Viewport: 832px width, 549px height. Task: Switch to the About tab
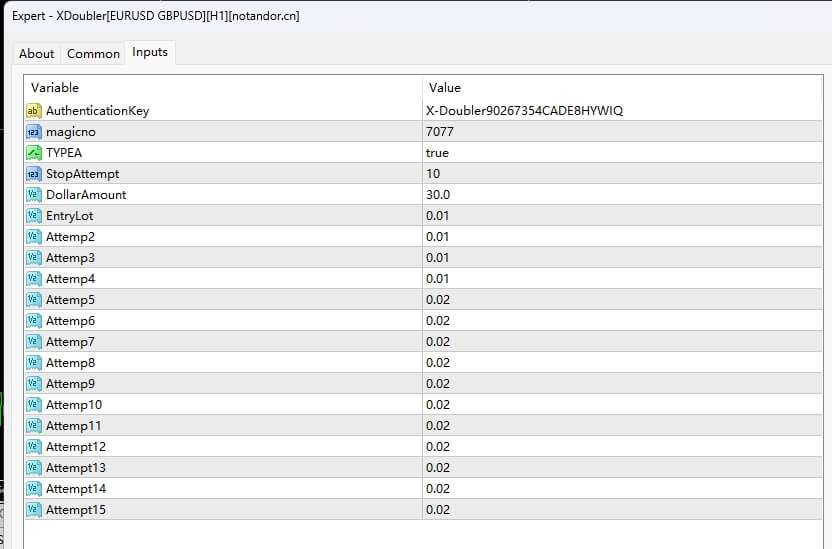[x=37, y=54]
